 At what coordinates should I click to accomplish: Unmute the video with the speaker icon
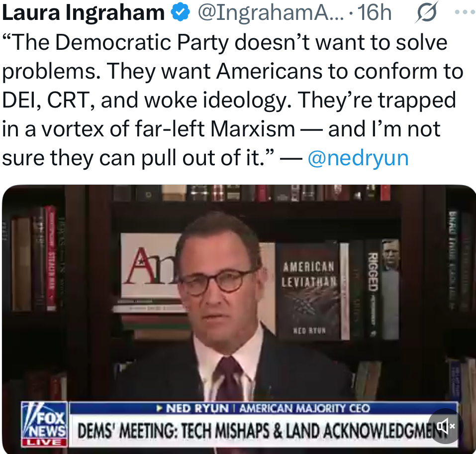point(446,426)
